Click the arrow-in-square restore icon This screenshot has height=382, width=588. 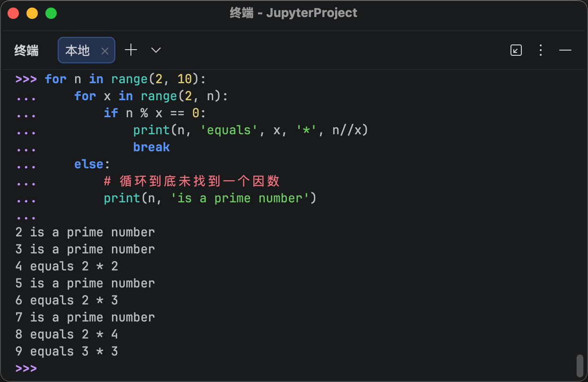516,50
